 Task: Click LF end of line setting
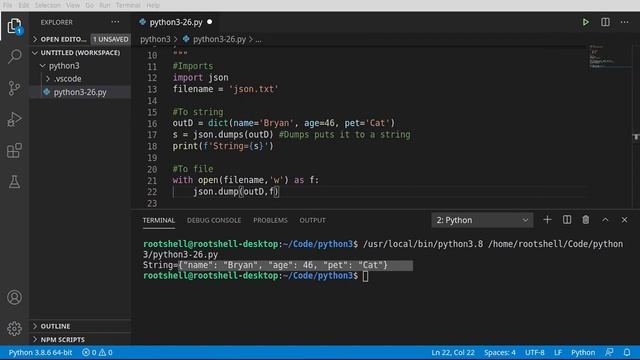pyautogui.click(x=558, y=352)
